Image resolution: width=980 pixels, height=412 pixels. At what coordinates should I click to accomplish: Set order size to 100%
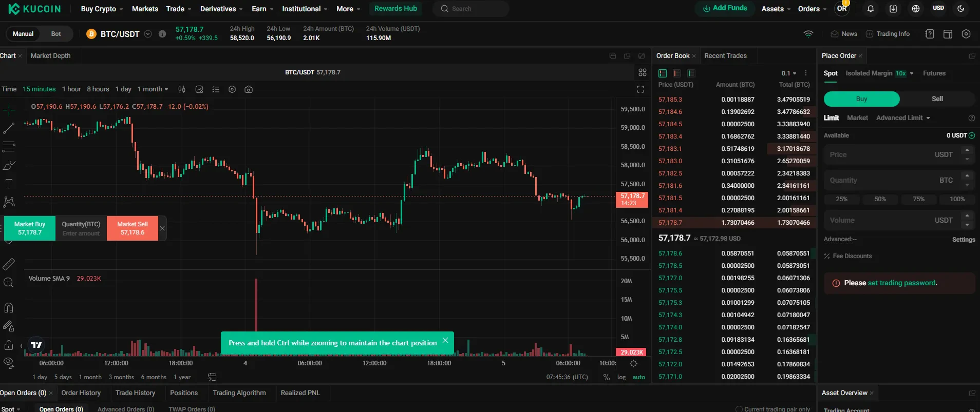(957, 199)
